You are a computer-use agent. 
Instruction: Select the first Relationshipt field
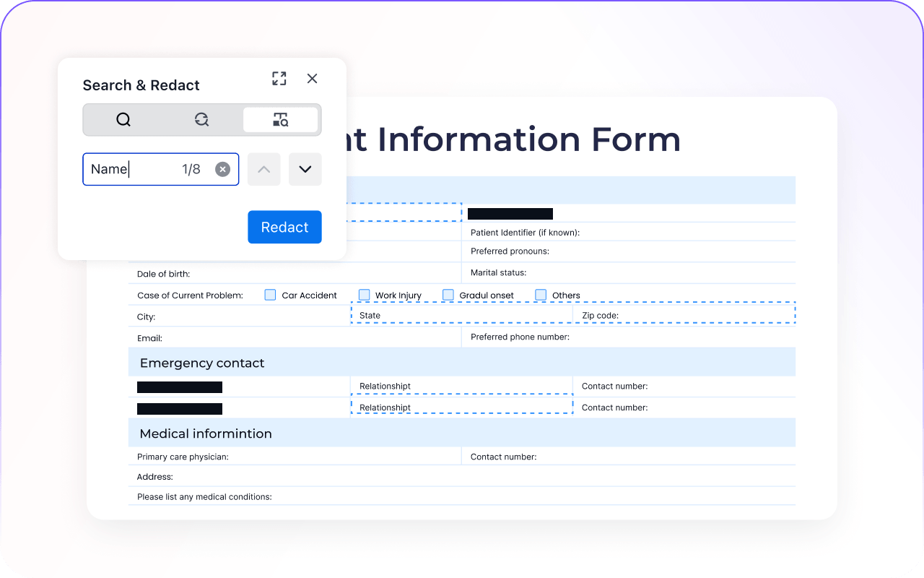[x=462, y=387]
